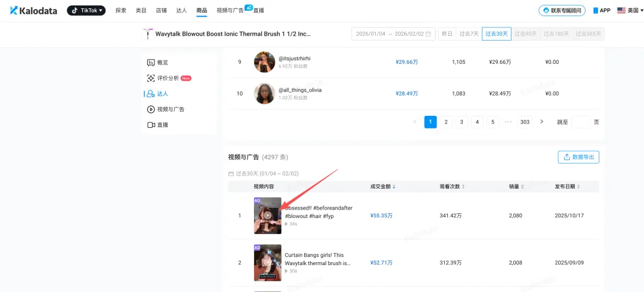Image resolution: width=644 pixels, height=292 pixels.
Task: Select the 过去180天 date range
Action: (555, 33)
